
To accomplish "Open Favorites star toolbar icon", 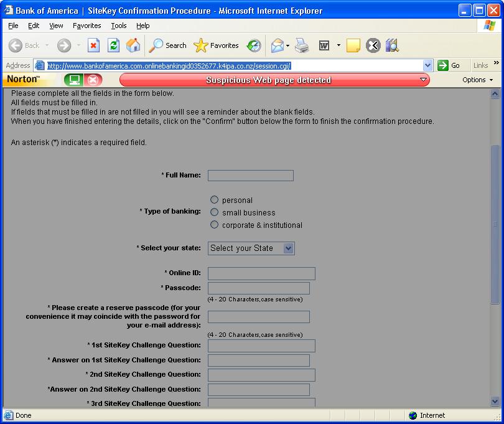I will pyautogui.click(x=200, y=45).
